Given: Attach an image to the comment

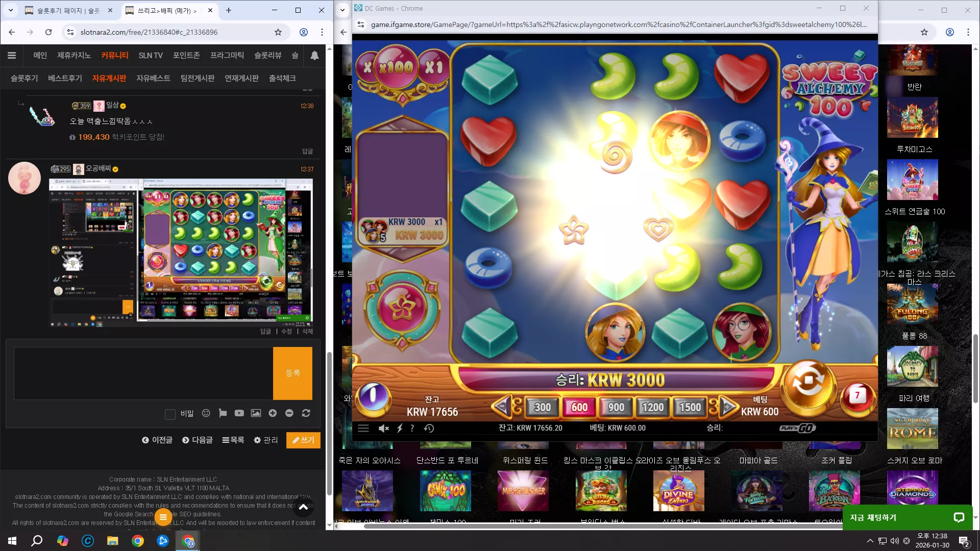Looking at the screenshot, I should 256,413.
